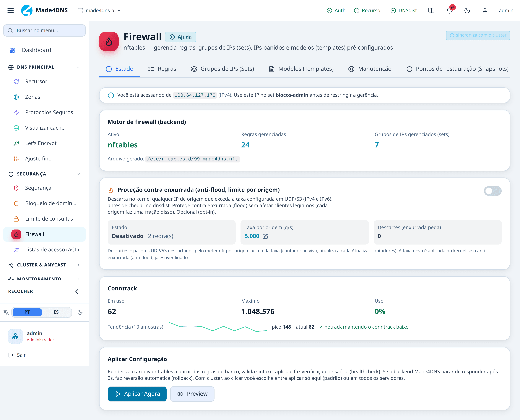The width and height of the screenshot is (520, 420).
Task: Select the Estado tab
Action: (120, 69)
